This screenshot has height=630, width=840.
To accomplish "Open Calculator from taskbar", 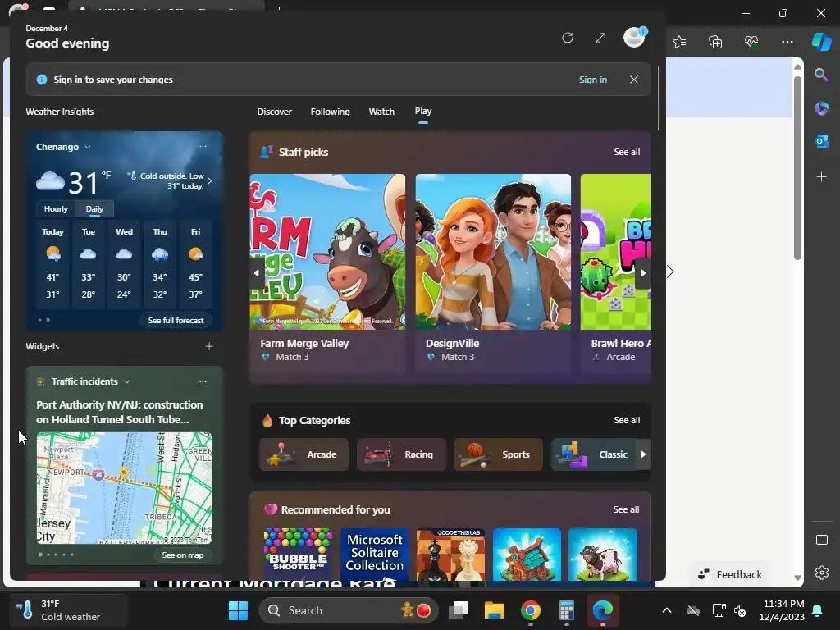I will point(566,610).
